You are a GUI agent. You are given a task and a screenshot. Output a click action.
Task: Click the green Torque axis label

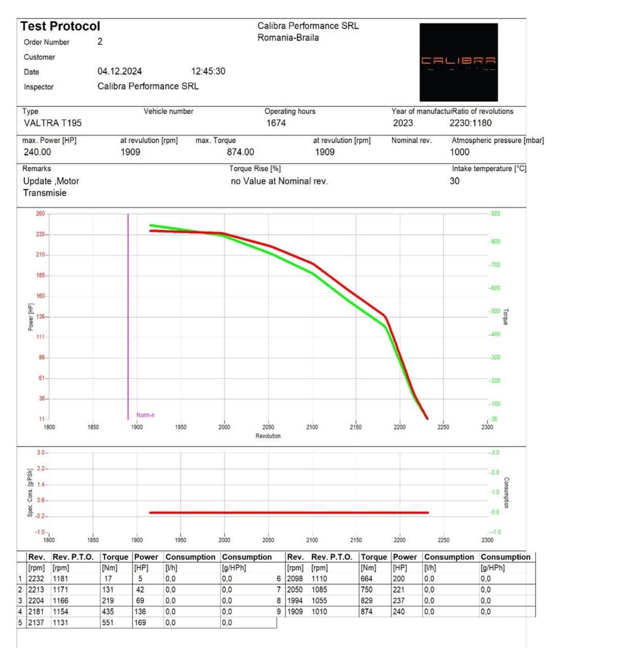506,316
